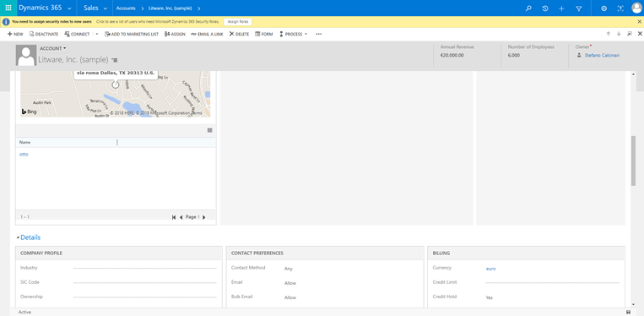Viewport: 644px width, 316px height.
Task: Open the settings gear icon
Action: click(x=603, y=8)
